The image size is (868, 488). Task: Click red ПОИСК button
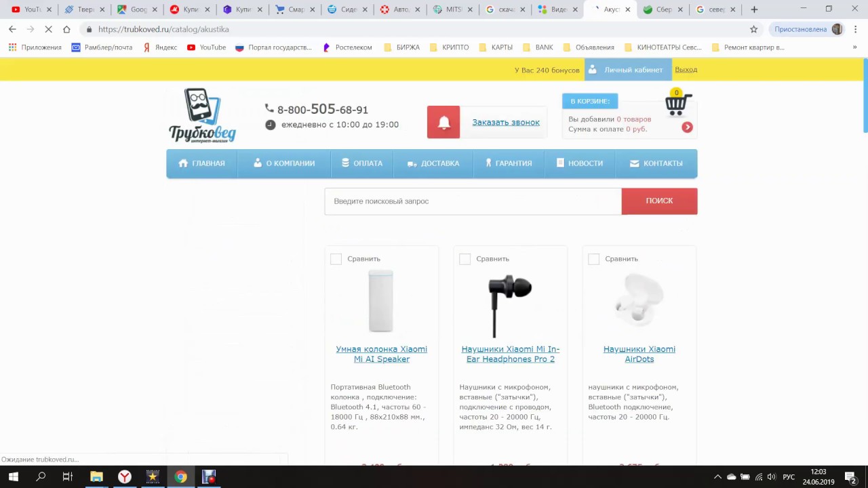pyautogui.click(x=659, y=201)
